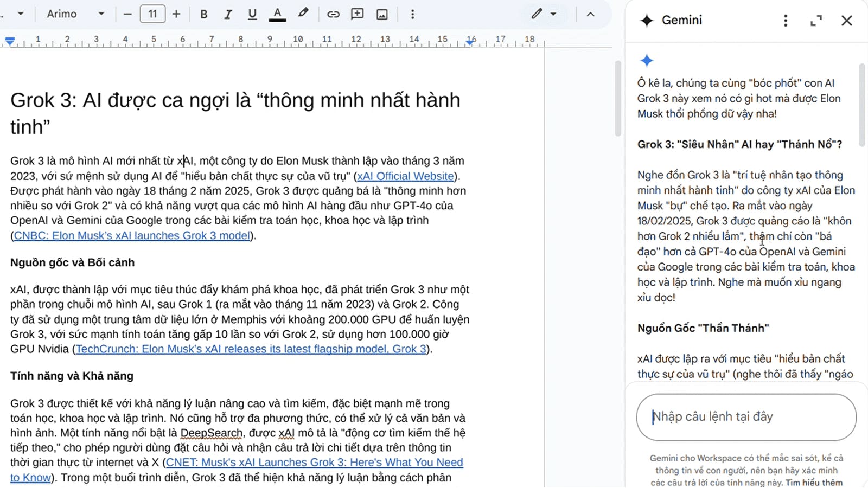Toggle italic formatting
The image size is (868, 488).
point(228,14)
